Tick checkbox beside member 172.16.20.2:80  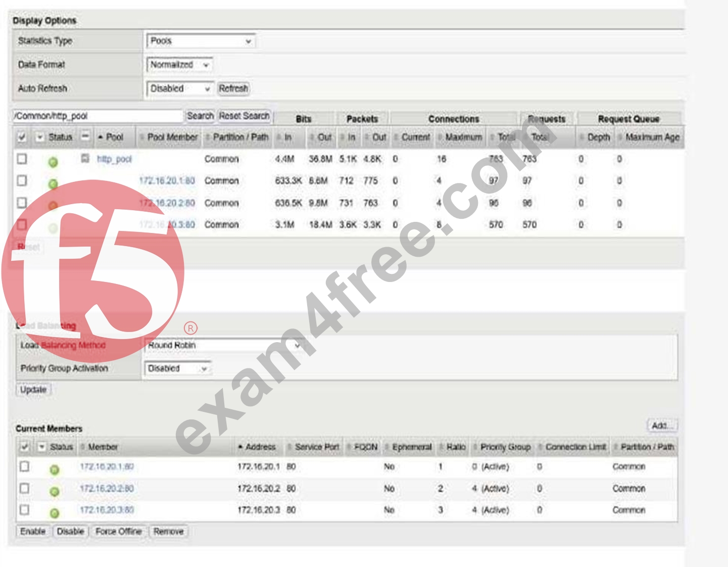pyautogui.click(x=24, y=488)
